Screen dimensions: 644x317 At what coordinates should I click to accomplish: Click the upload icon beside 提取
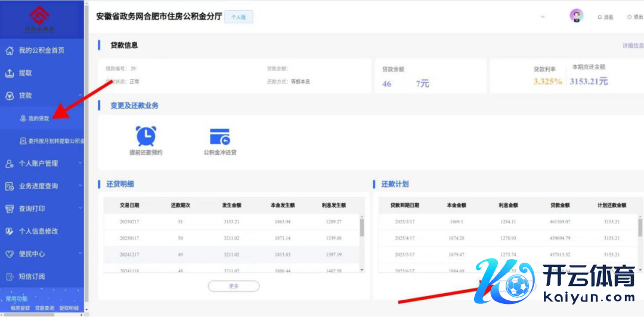coord(10,73)
